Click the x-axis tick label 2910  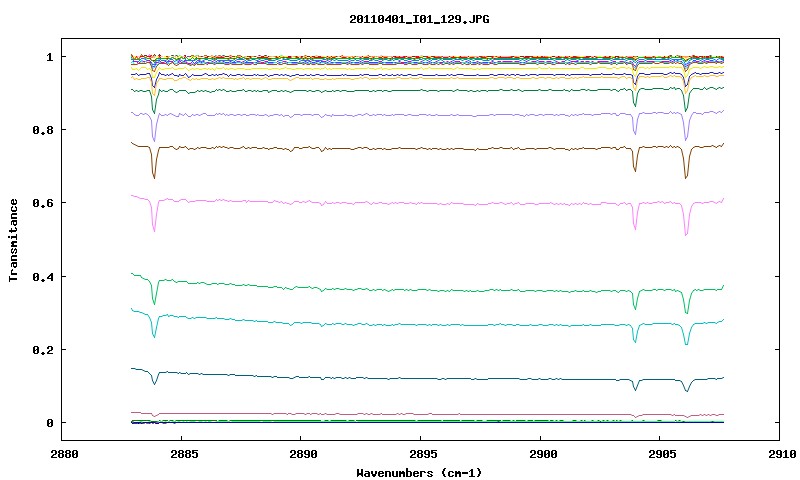[782, 454]
